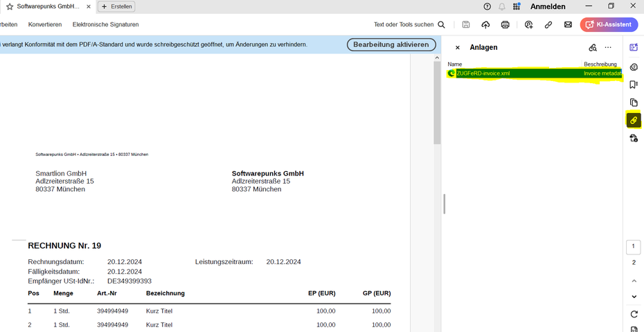
Task: Send the file by email via the envelope icon
Action: point(568,25)
